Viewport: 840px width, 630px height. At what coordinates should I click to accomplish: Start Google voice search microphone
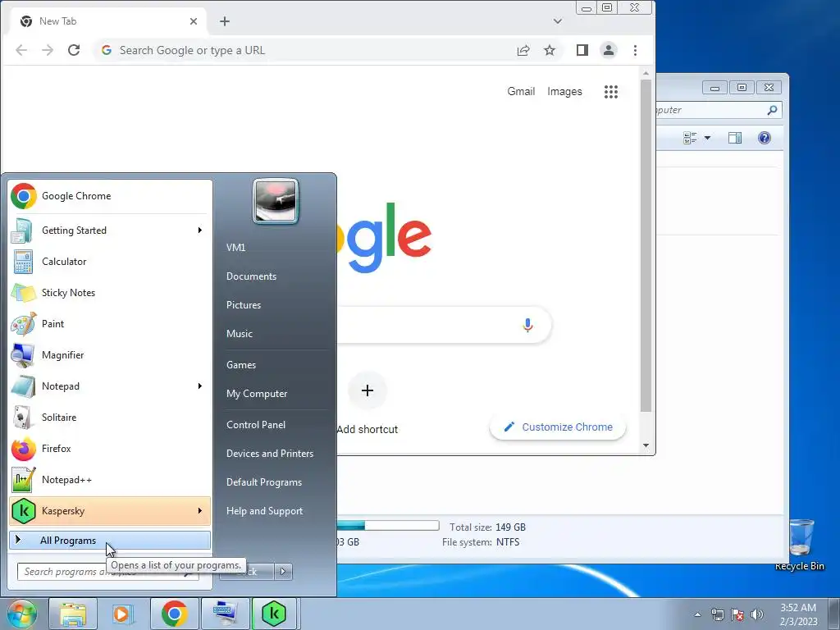pyautogui.click(x=527, y=325)
